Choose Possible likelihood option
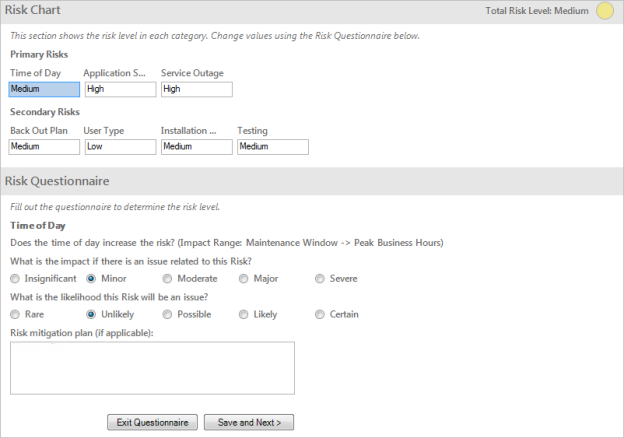 167,315
